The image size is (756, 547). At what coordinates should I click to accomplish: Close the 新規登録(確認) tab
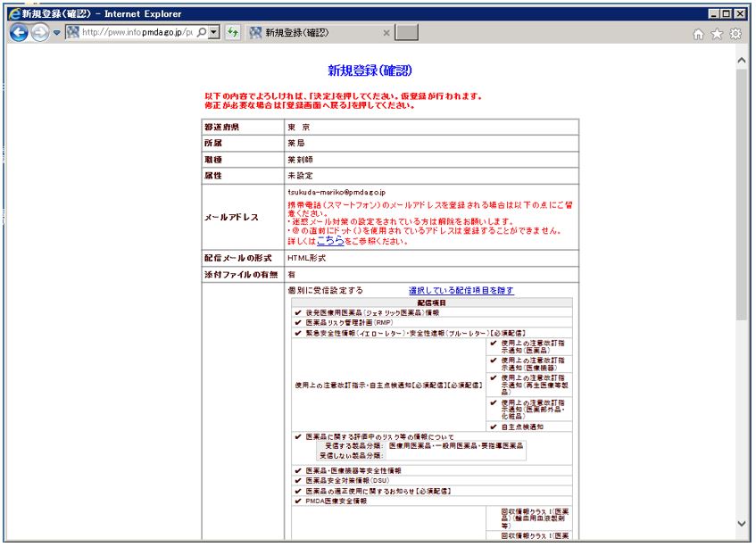(386, 33)
